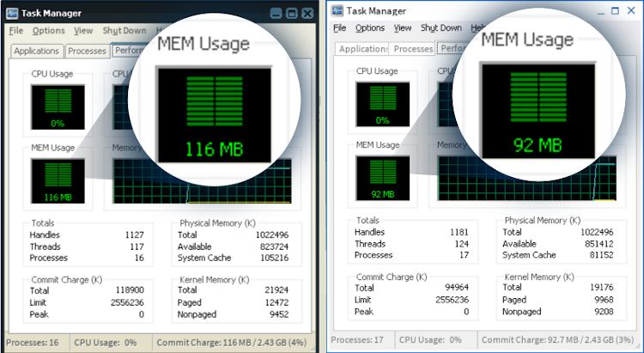
Task: Click small MEM Usage gauge showing 92 MB
Action: (x=383, y=179)
